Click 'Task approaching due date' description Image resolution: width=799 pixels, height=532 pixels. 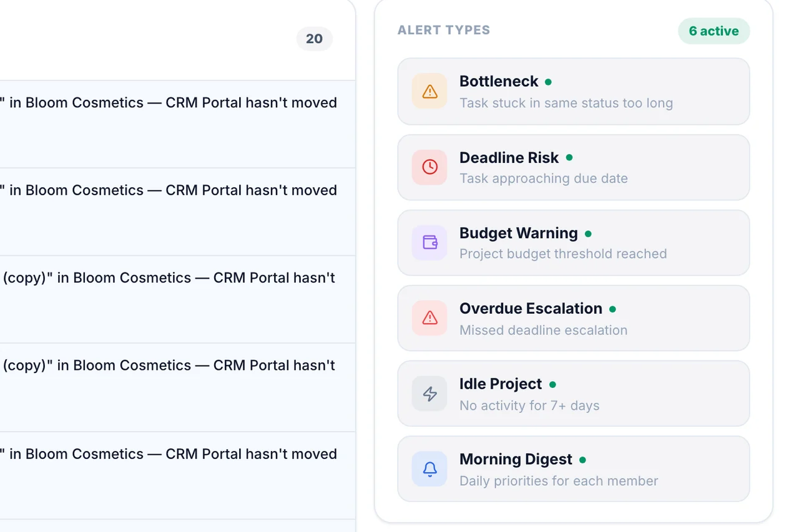544,178
